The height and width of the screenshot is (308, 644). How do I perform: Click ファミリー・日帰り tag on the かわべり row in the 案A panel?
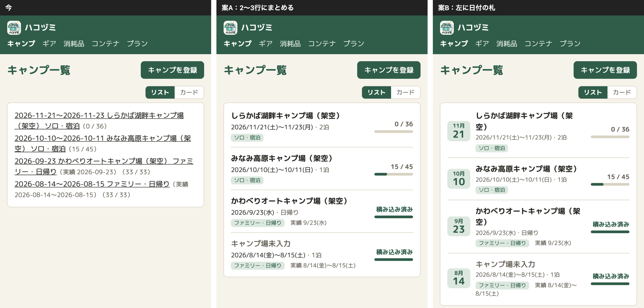pos(258,223)
